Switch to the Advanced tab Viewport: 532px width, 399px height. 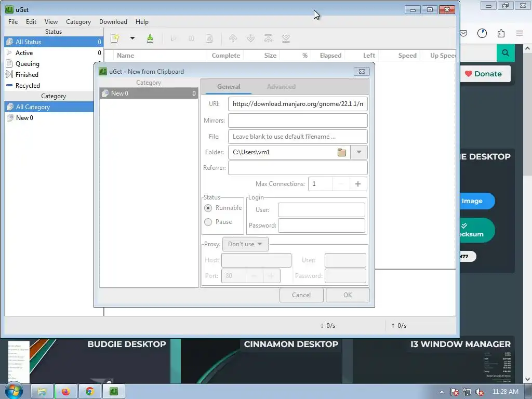(281, 87)
